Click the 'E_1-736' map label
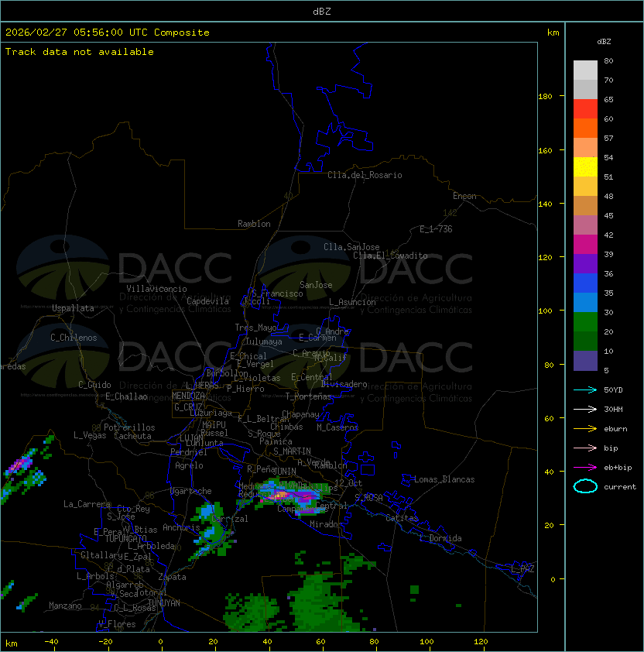 click(x=436, y=229)
